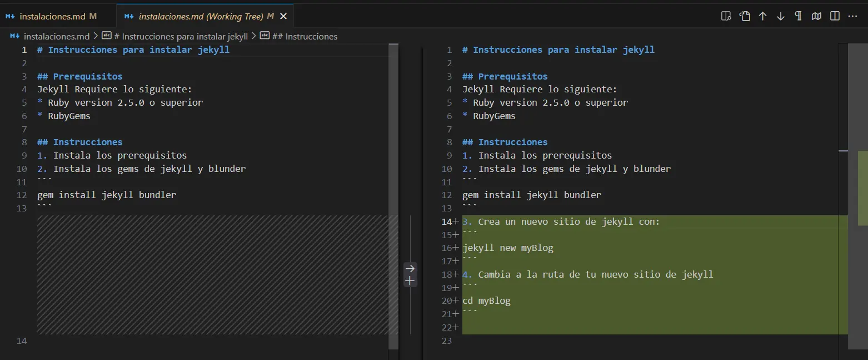Image resolution: width=868 pixels, height=360 pixels.
Task: Click '* RubyGems' line in left pane
Action: [64, 116]
